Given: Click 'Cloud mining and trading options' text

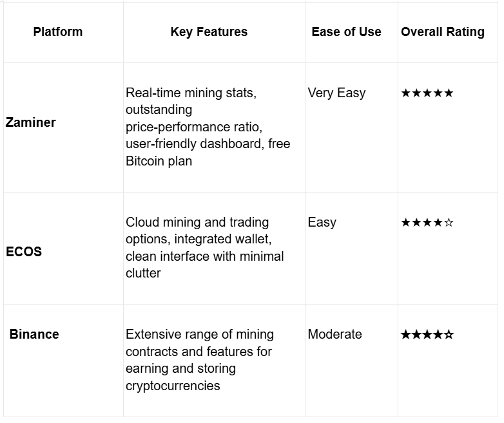Looking at the screenshot, I should 197,222.
